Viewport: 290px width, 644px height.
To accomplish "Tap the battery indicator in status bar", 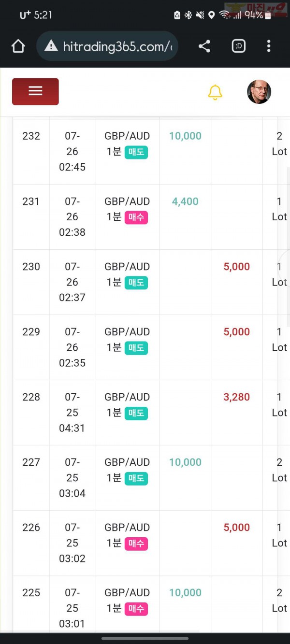I will [x=267, y=15].
